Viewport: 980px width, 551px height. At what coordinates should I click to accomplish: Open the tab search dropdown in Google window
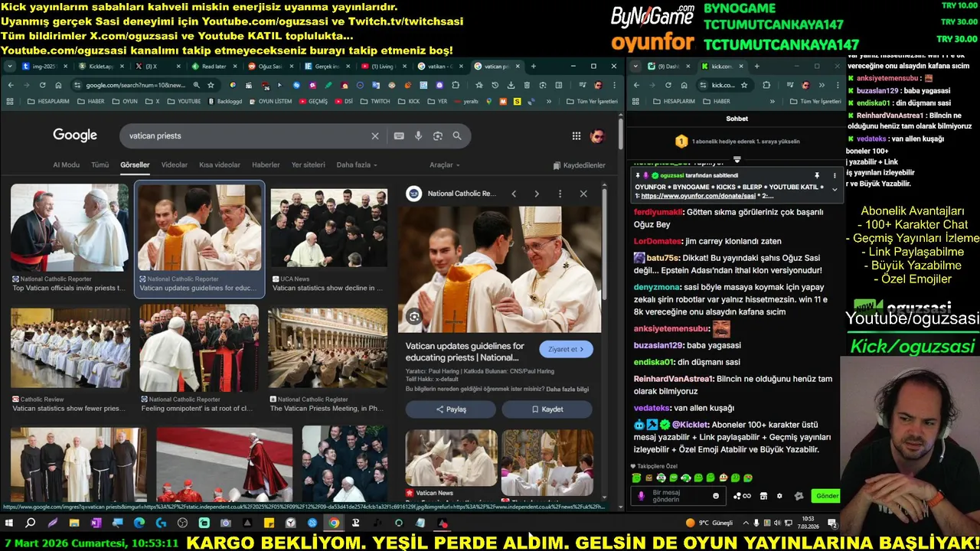[x=10, y=66]
